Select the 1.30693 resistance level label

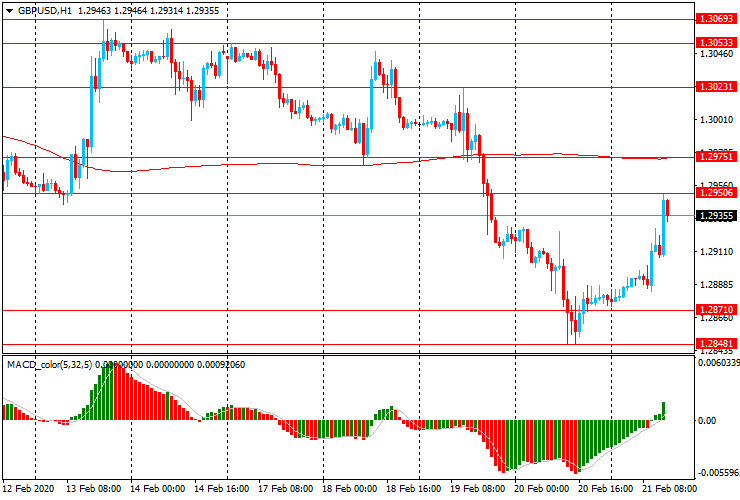pos(716,19)
